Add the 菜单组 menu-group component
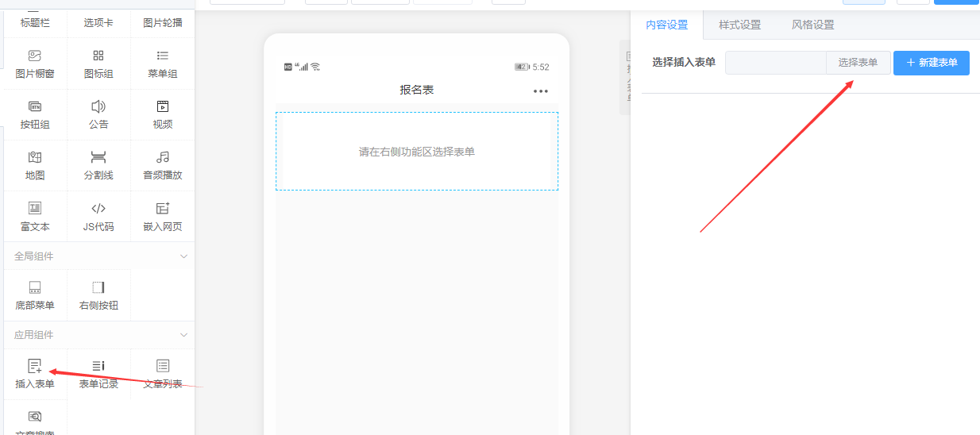This screenshot has width=980, height=435. tap(163, 64)
